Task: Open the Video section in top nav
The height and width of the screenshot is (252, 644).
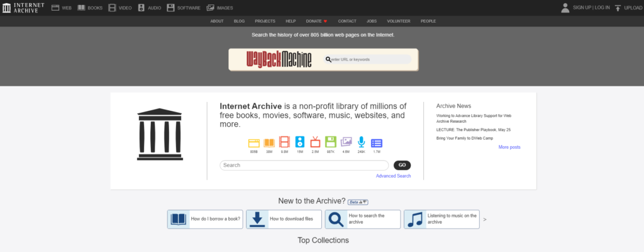Action: point(120,8)
